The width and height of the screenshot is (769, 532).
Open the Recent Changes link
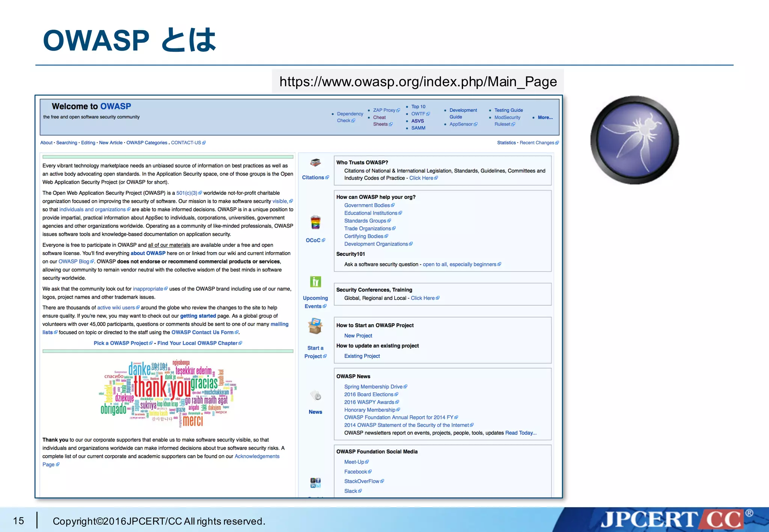click(x=537, y=143)
